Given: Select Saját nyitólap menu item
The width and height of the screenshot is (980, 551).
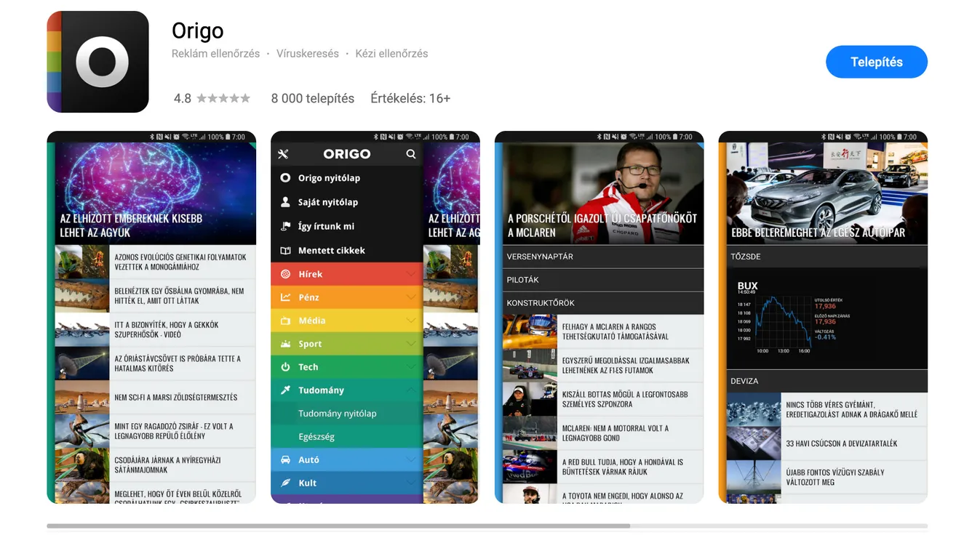Looking at the screenshot, I should [346, 202].
